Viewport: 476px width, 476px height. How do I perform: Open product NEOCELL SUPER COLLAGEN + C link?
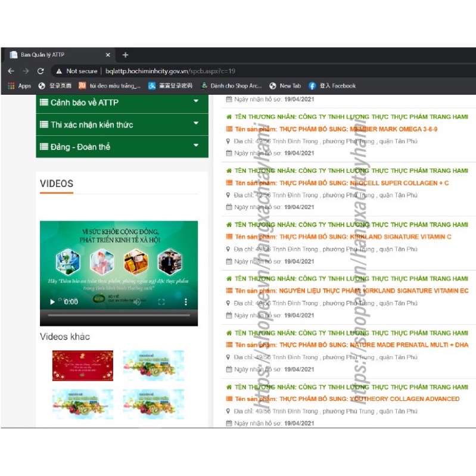(x=342, y=183)
